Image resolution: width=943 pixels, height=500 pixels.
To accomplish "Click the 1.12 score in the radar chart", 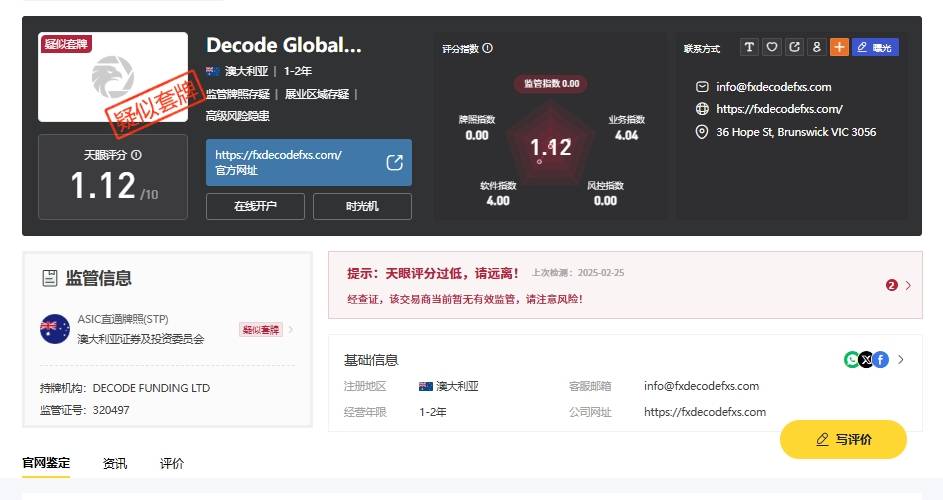I will pyautogui.click(x=550, y=147).
